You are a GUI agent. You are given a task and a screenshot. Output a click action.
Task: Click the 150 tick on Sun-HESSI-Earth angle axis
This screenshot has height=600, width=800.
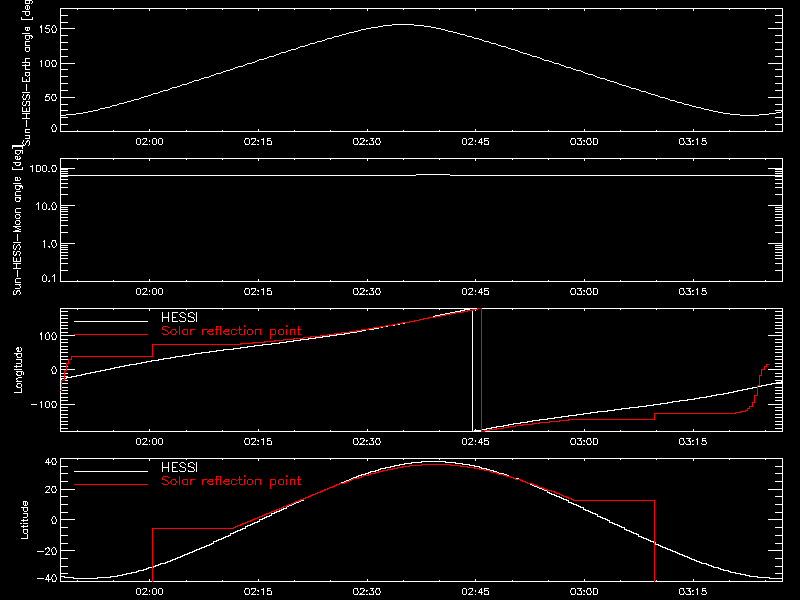[x=48, y=29]
